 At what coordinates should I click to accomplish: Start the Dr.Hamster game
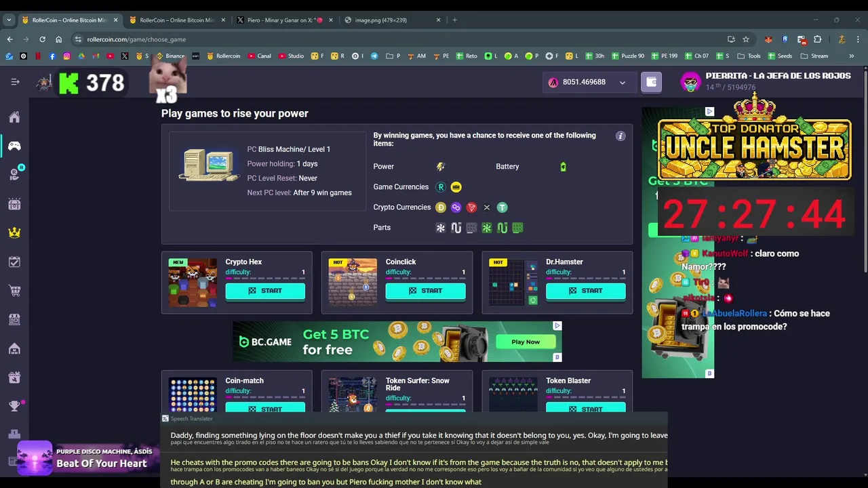[x=585, y=291]
